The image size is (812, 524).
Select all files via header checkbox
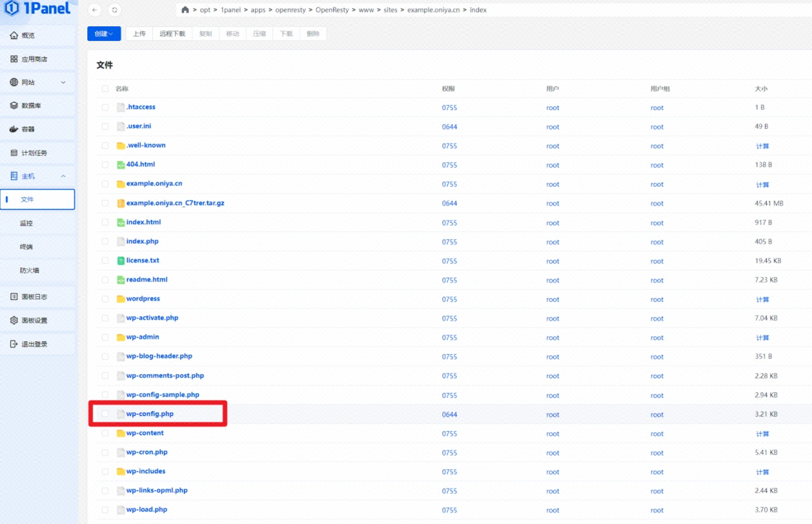click(x=105, y=89)
